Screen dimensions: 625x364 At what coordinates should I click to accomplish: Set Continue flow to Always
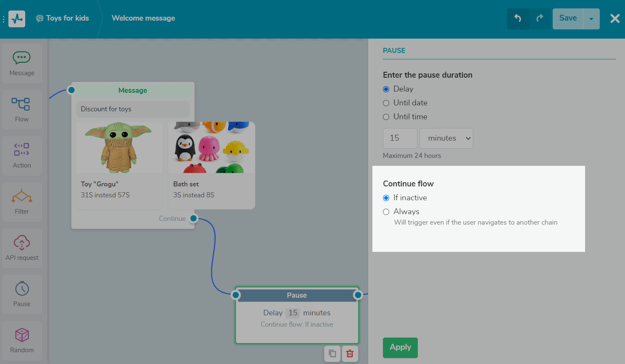coord(386,212)
